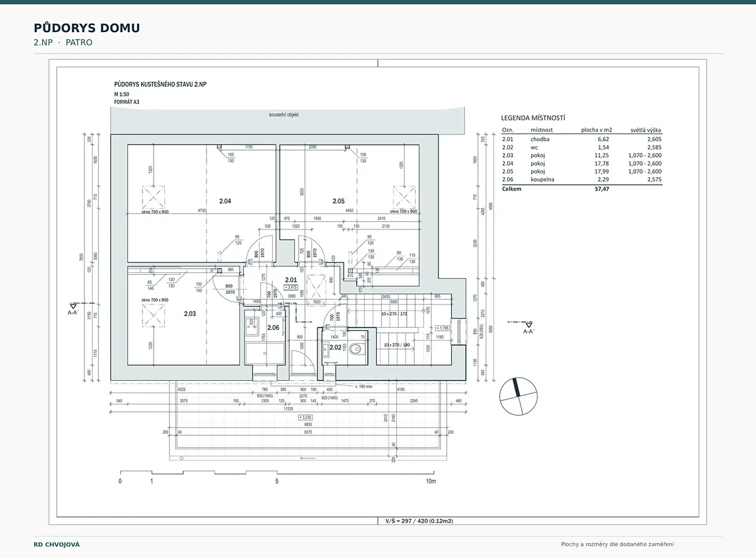The width and height of the screenshot is (756, 558).
Task: Click the "RD CHVOJOVÁ" footer text
Action: (57, 544)
